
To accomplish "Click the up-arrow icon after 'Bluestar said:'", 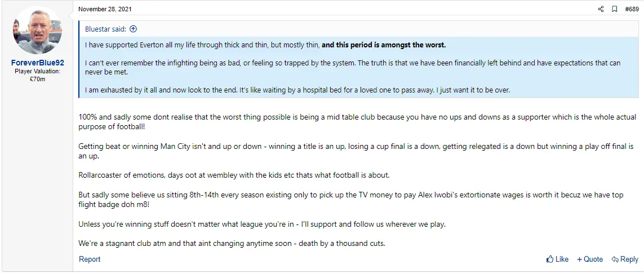I will [x=134, y=29].
